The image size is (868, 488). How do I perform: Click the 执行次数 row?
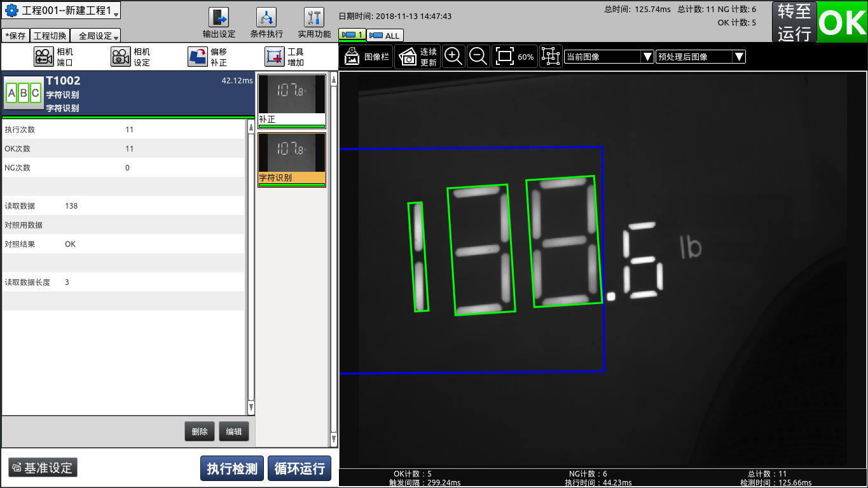pyautogui.click(x=123, y=129)
